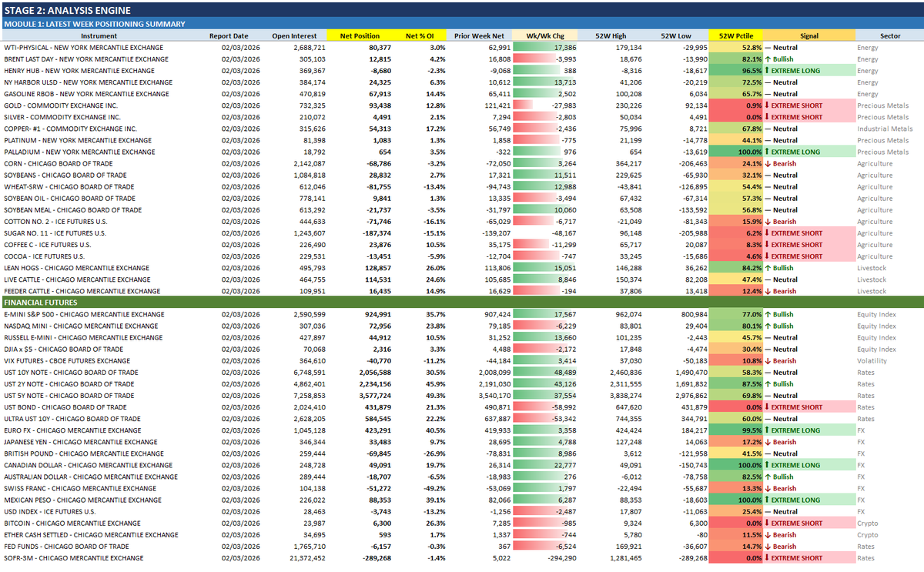Select the MODULE 1 positioning summary banner

[462, 24]
